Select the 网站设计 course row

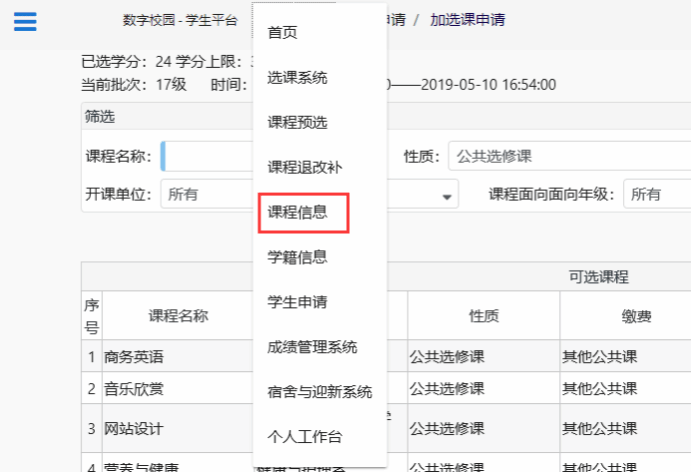(134, 429)
